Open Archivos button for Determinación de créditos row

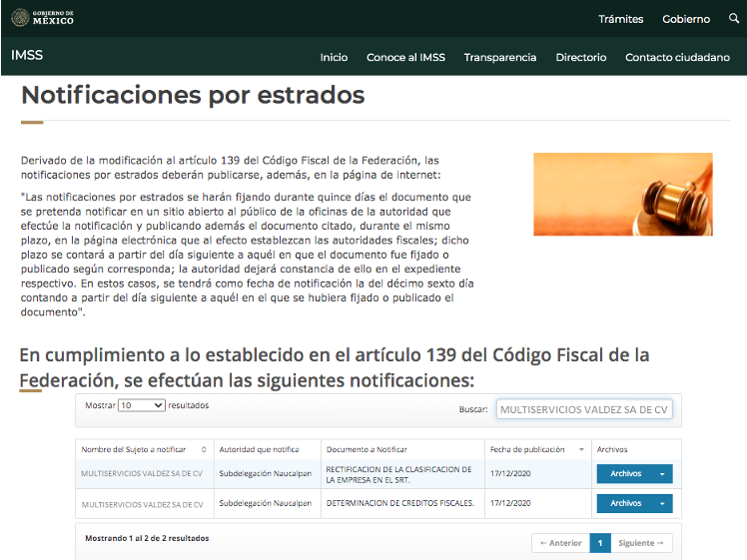(x=625, y=503)
